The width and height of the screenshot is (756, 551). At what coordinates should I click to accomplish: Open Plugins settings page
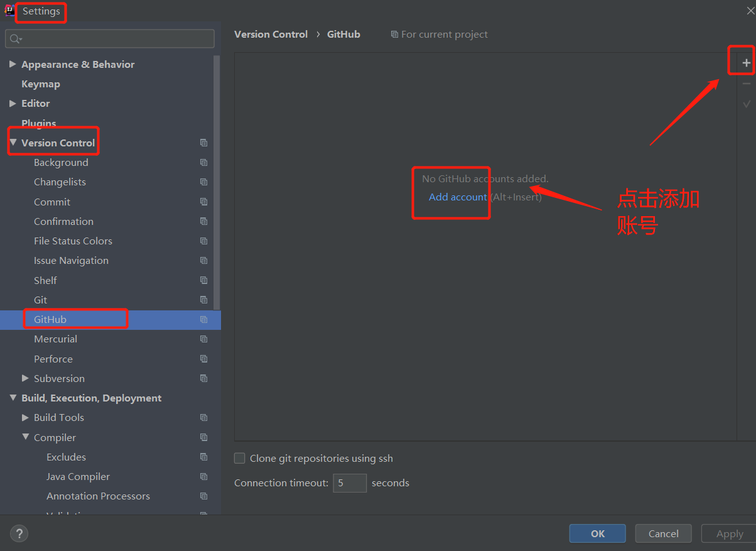pyautogui.click(x=39, y=123)
